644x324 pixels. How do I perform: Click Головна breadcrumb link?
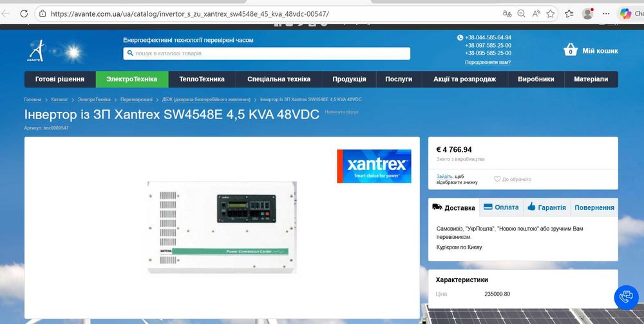[x=33, y=99]
